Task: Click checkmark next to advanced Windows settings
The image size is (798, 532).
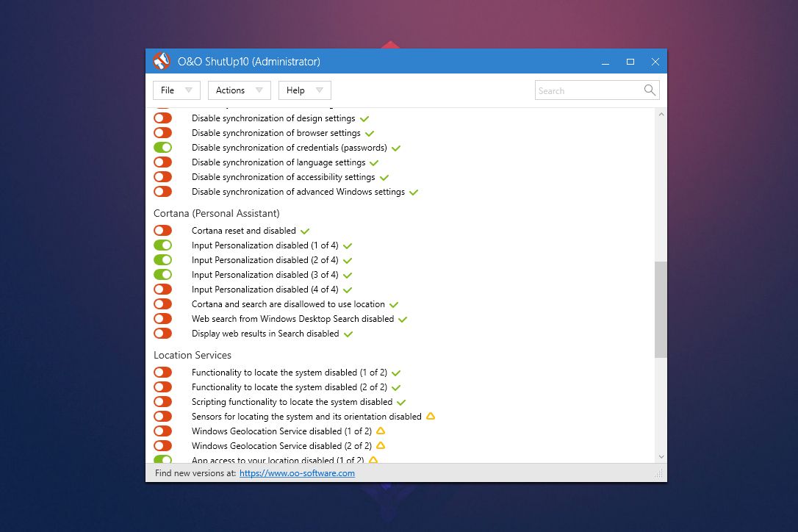Action: tap(414, 193)
